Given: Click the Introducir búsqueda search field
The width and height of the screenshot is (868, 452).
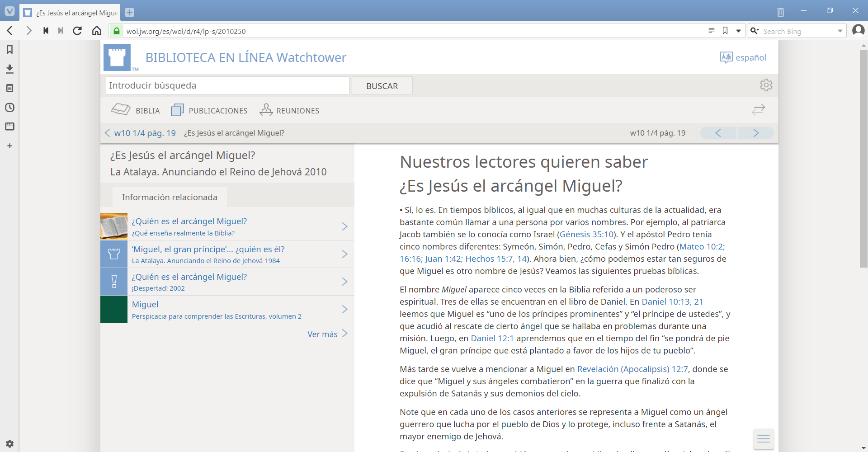Looking at the screenshot, I should coord(227,85).
